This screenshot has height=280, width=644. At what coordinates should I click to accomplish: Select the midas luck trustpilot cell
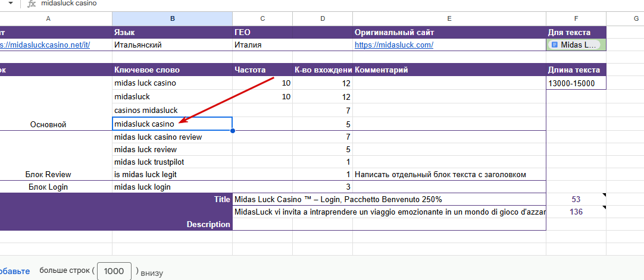coord(172,162)
